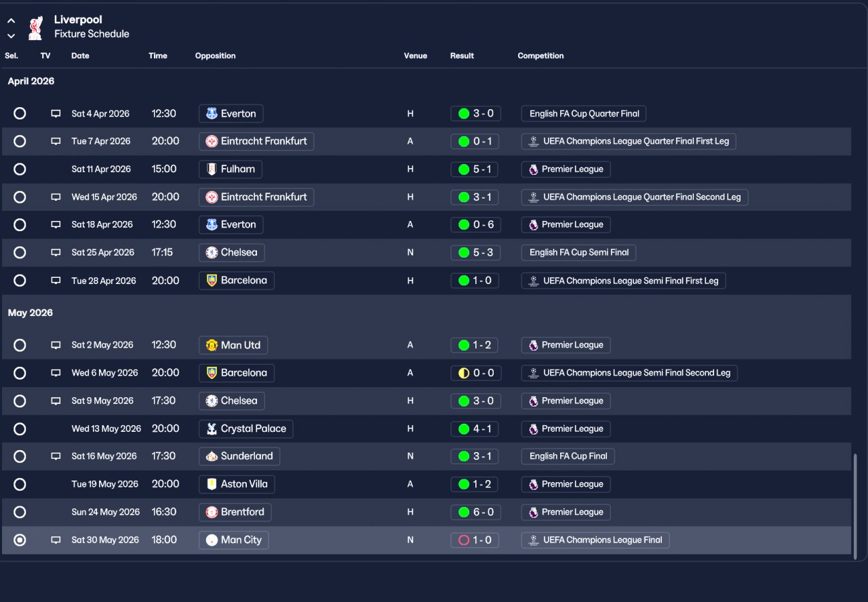Select the radio button for Tue 28 Apr 2026

pyautogui.click(x=20, y=281)
